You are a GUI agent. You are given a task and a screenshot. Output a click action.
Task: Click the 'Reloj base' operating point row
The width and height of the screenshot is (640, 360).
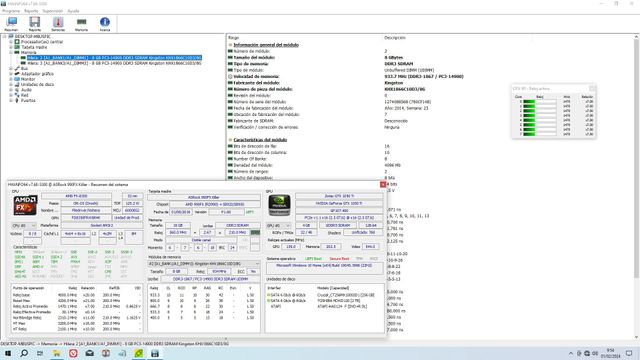tap(77, 295)
